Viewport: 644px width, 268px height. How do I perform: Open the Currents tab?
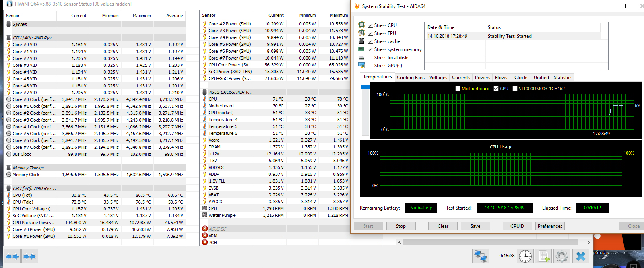point(461,78)
